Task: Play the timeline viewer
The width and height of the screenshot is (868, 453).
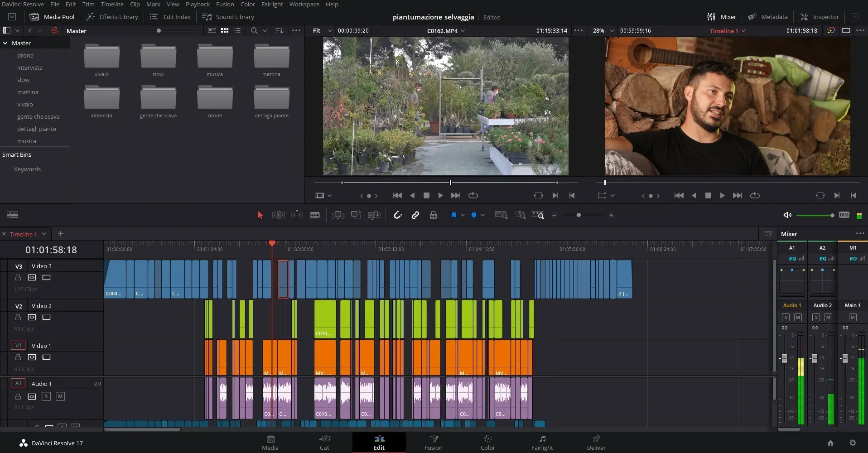Action: (x=722, y=195)
